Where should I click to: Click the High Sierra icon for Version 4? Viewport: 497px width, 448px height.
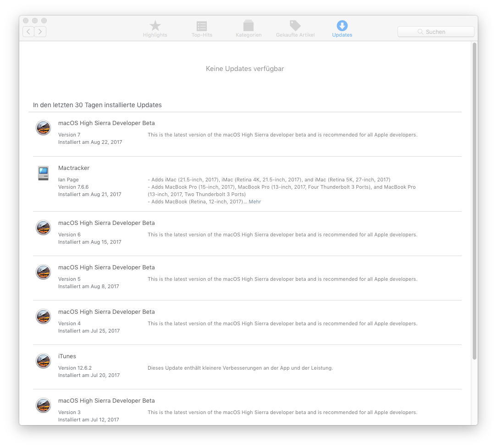43,316
